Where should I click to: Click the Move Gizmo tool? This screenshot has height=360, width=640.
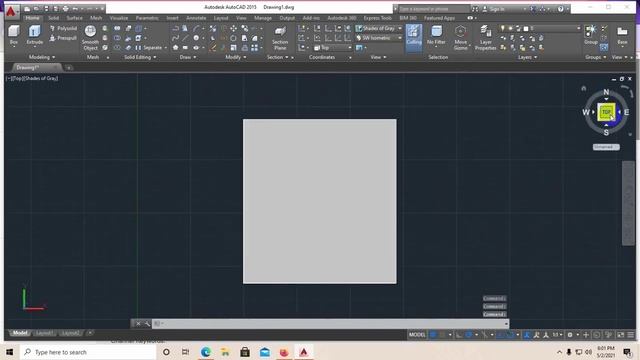(460, 38)
